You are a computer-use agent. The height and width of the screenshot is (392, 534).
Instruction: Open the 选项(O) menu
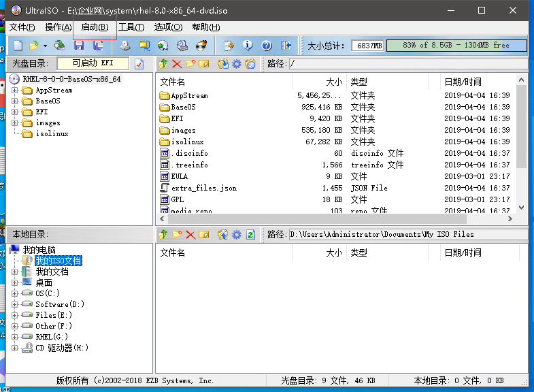pyautogui.click(x=168, y=27)
